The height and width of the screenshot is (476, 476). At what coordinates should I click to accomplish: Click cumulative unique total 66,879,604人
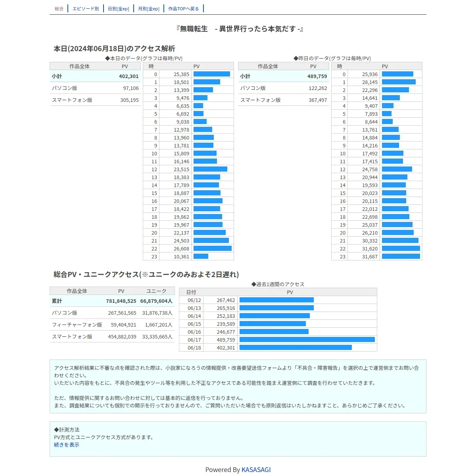point(156,301)
